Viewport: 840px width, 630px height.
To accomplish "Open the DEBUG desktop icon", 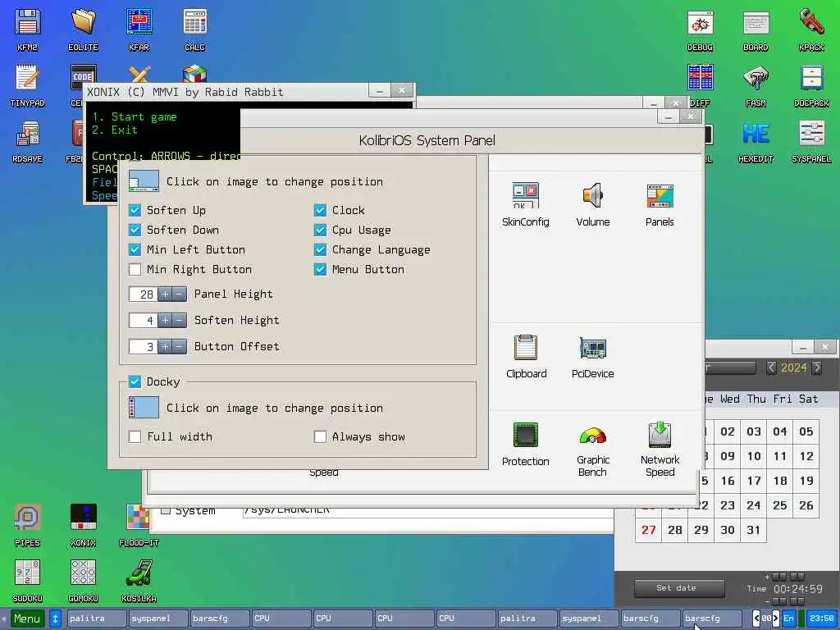I will click(701, 30).
